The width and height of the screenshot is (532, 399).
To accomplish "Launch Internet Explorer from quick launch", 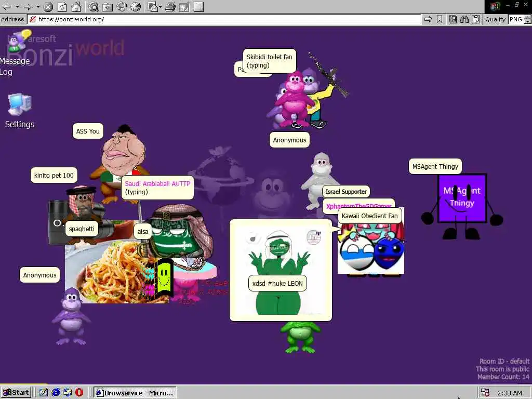I will [56, 393].
